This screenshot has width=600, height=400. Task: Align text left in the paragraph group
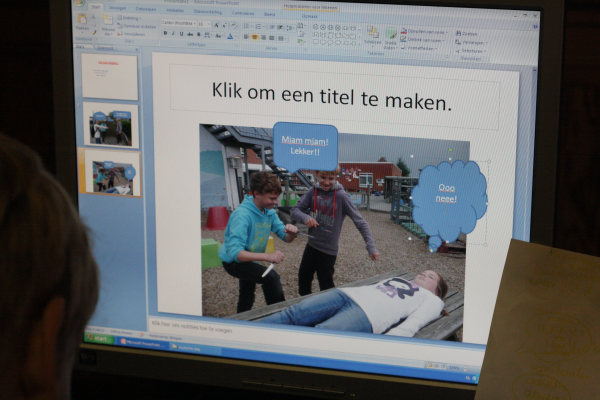click(x=246, y=37)
